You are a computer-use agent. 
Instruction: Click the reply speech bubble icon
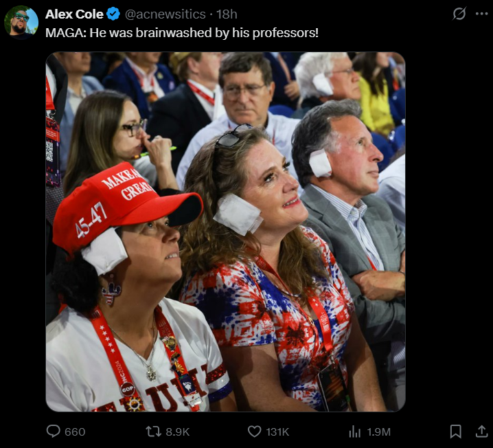pos(53,432)
